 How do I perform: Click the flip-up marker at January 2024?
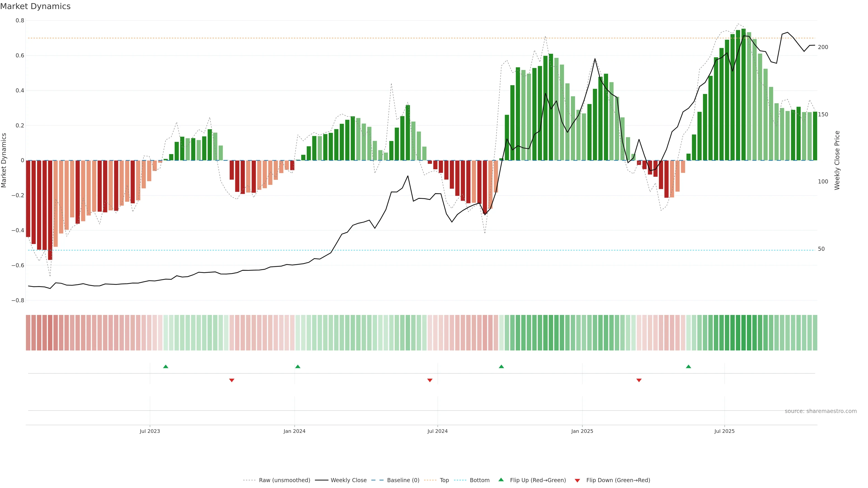pyautogui.click(x=297, y=366)
